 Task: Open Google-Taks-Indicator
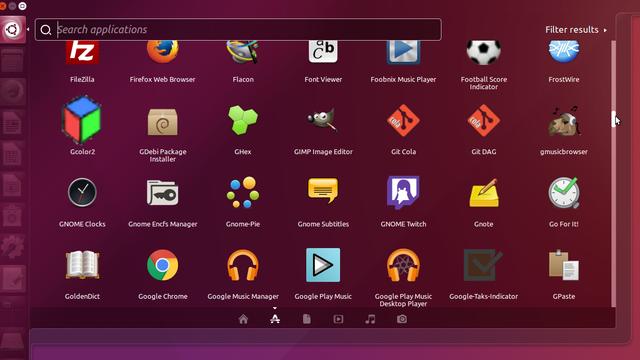click(483, 265)
